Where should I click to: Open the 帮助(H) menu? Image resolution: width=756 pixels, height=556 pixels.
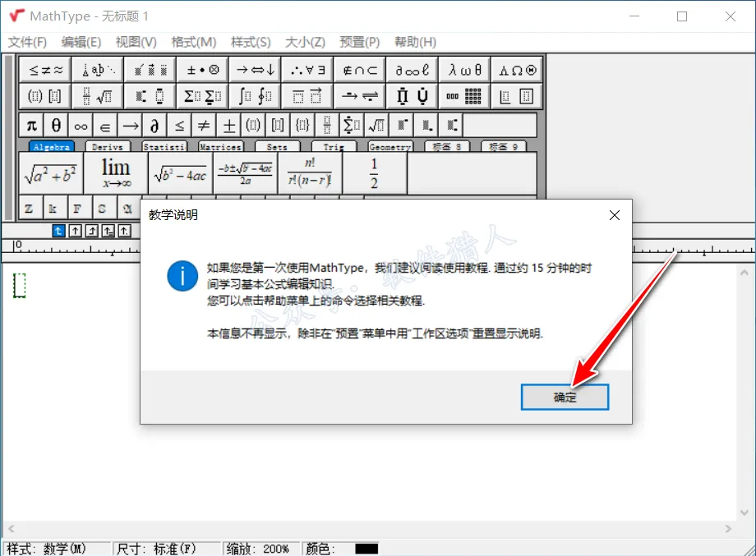pos(415,43)
